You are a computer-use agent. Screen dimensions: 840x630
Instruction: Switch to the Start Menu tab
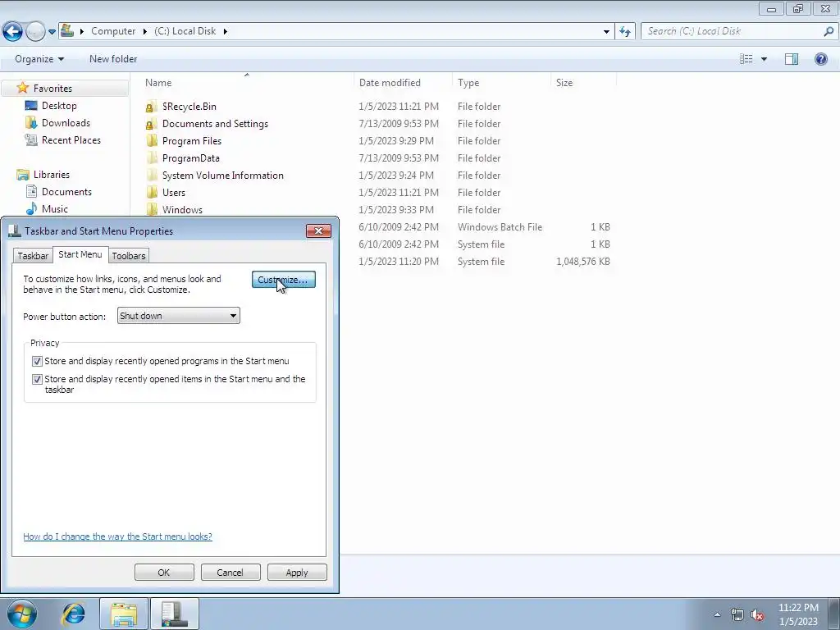[x=80, y=254]
